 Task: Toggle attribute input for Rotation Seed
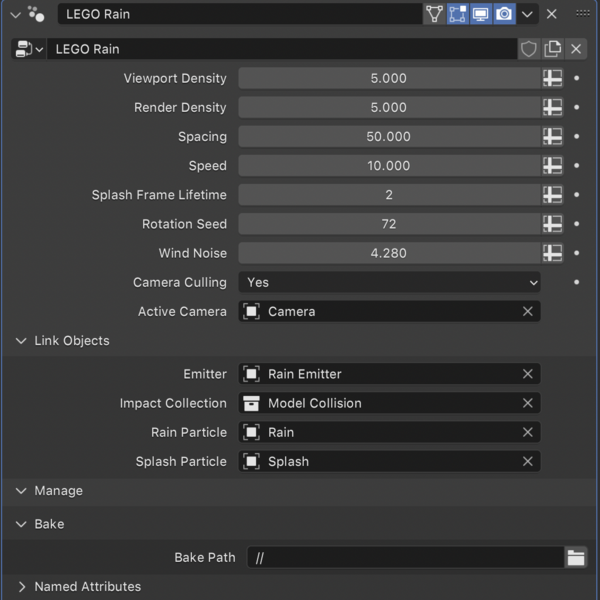553,224
